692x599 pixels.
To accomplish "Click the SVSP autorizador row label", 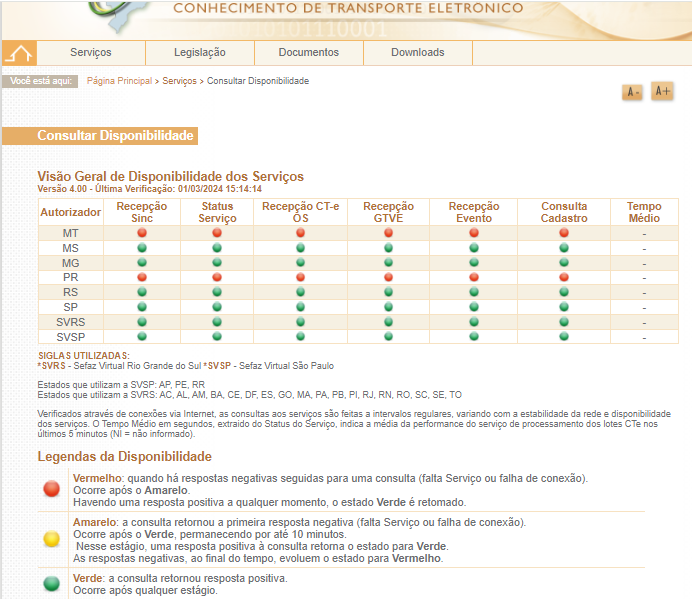I will [71, 337].
